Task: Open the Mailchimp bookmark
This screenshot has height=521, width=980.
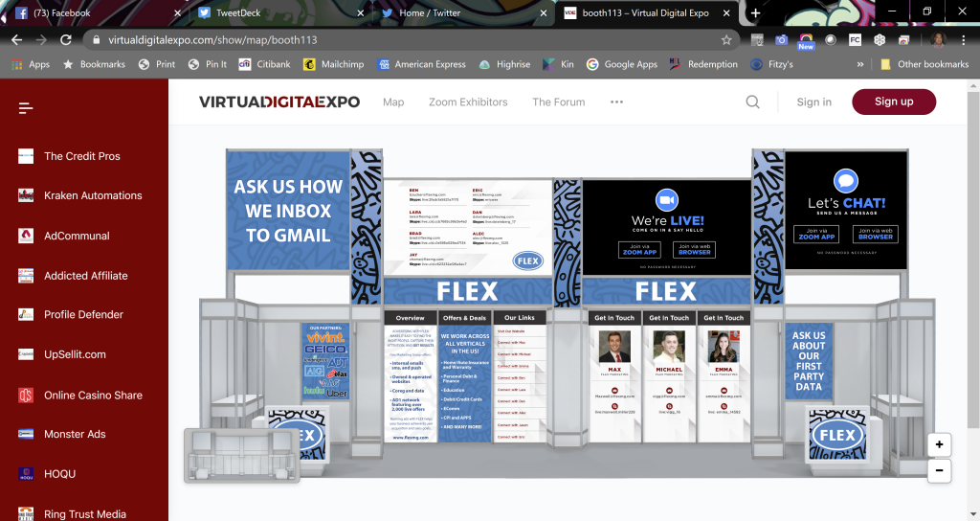Action: (334, 64)
